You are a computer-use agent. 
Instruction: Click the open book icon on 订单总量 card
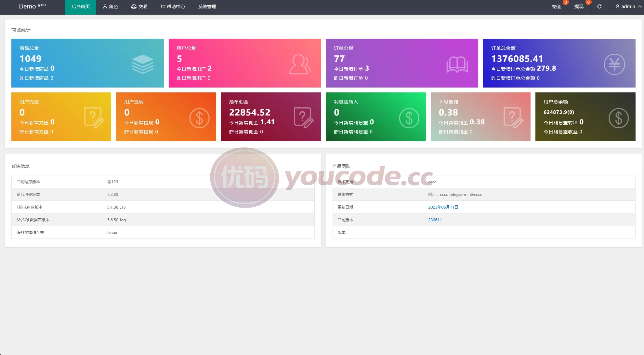point(457,64)
